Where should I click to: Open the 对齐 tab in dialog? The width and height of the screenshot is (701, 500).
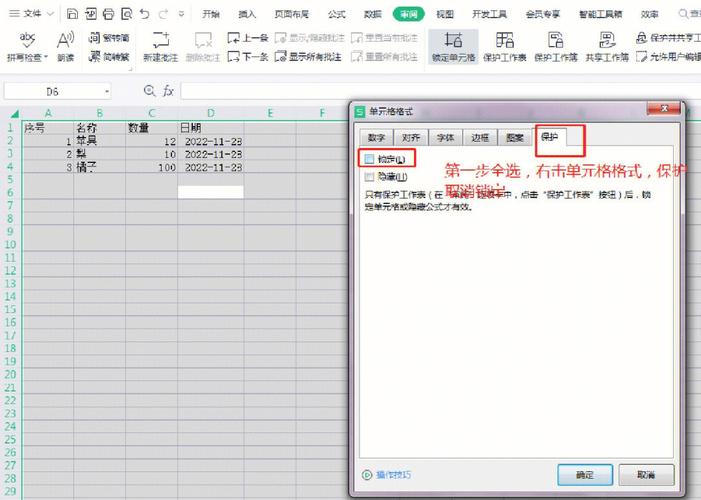(411, 137)
